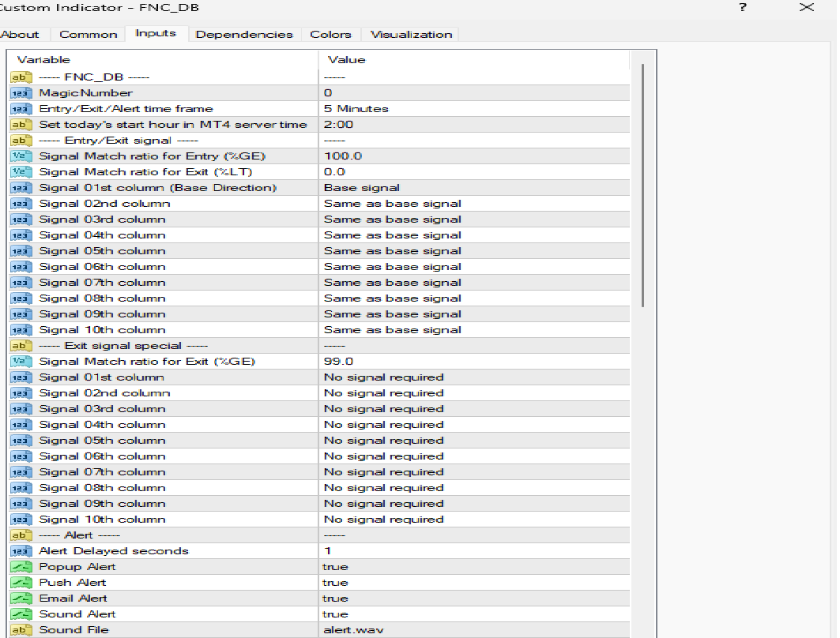This screenshot has height=638, width=840.
Task: Open the Common tab
Action: click(x=89, y=34)
